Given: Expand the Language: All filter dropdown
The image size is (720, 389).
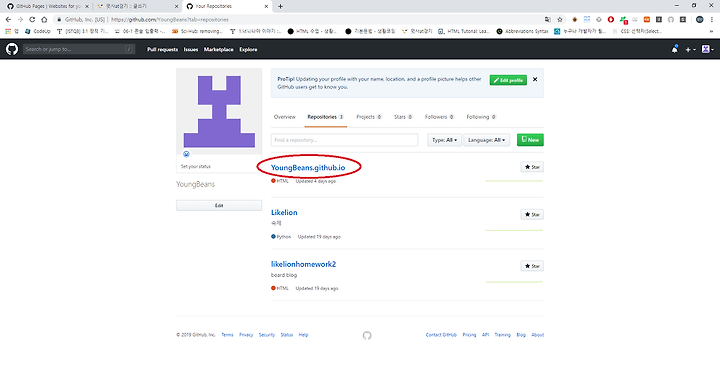Looking at the screenshot, I should click(x=486, y=140).
